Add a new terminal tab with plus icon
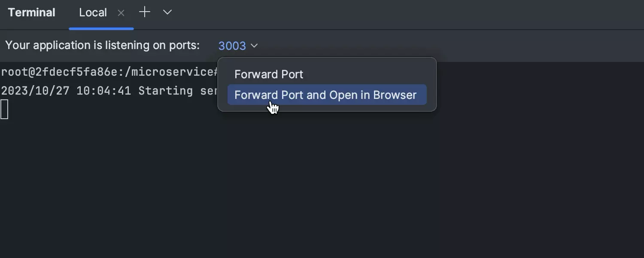 point(145,12)
